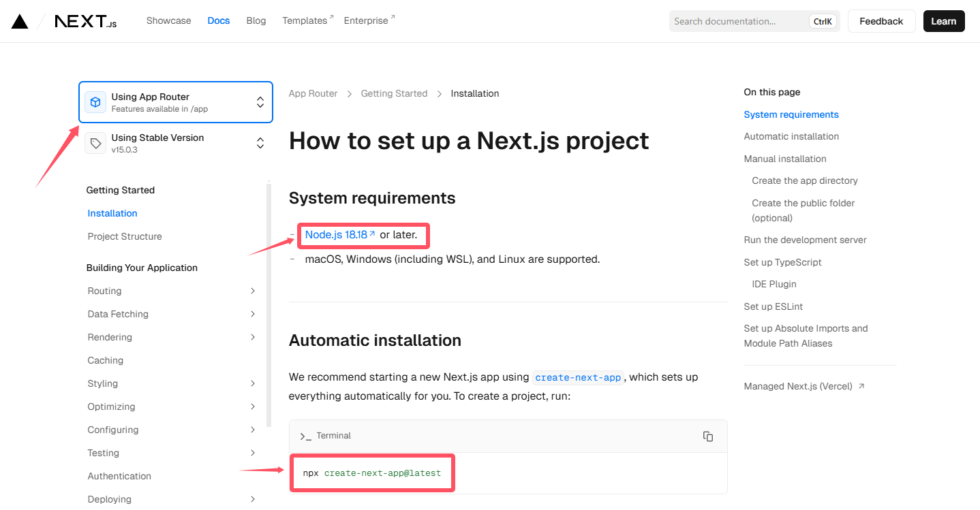Open Rendering in the sidebar
Screen dimensions: 980x510
(x=110, y=337)
